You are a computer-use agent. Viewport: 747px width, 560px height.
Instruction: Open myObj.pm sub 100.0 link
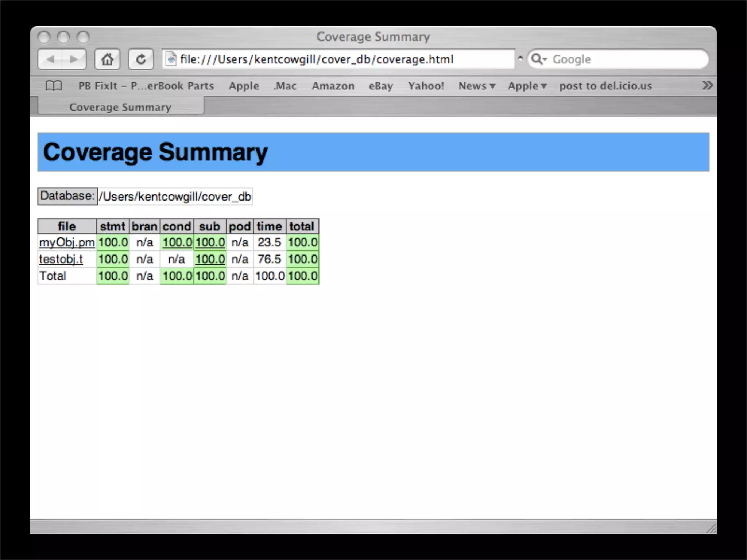pyautogui.click(x=210, y=242)
